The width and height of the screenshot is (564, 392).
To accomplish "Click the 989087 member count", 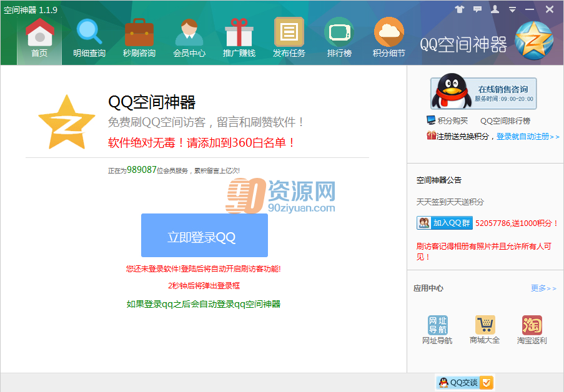I will (x=142, y=170).
